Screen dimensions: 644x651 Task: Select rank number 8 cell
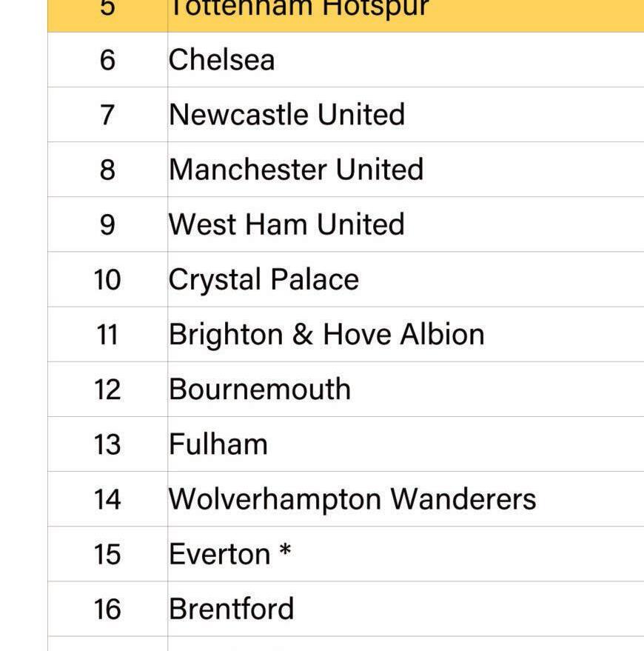(x=107, y=170)
